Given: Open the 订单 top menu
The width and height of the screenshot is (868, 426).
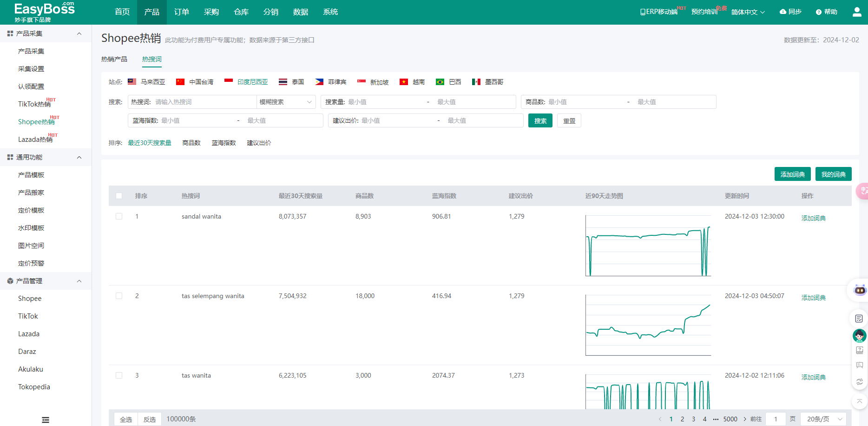Looking at the screenshot, I should coord(182,12).
